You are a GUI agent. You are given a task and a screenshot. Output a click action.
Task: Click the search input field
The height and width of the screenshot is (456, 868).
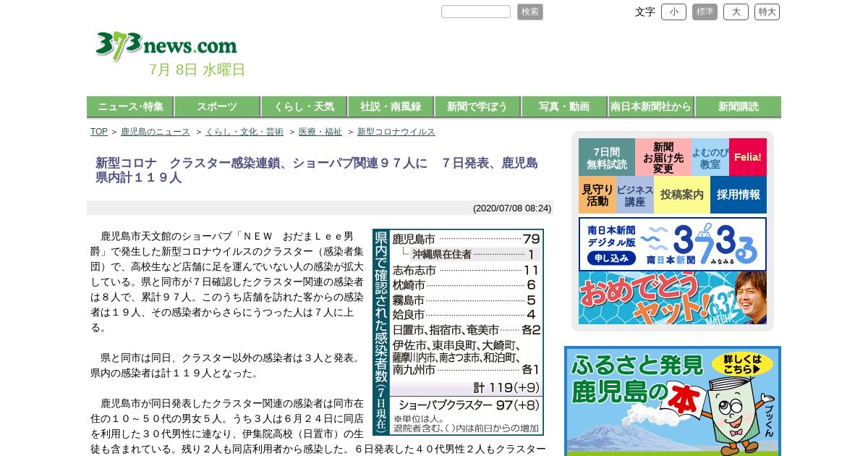[476, 12]
